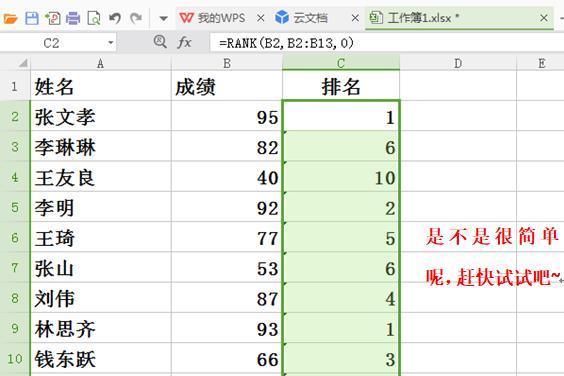Click the 排名 header cell
564x376 pixels.
341,86
